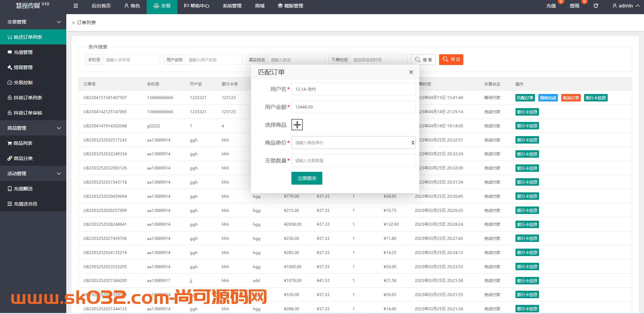The height and width of the screenshot is (314, 644).
Task: Click the 下单时间 date input
Action: point(379,60)
